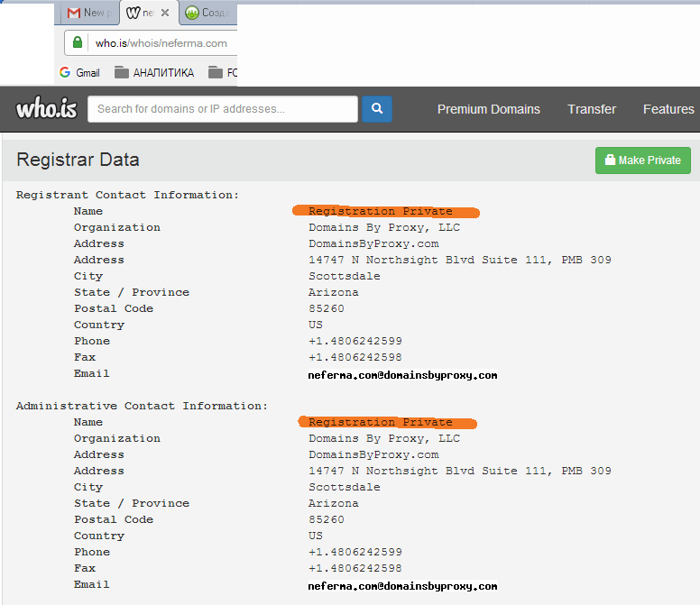Image resolution: width=700 pixels, height=605 pixels.
Task: Open the Transfer menu item
Action: point(592,109)
